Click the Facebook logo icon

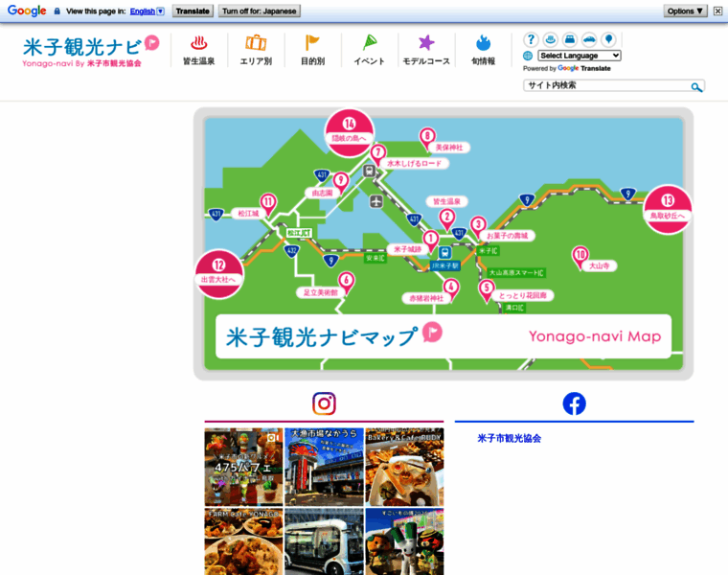click(575, 403)
